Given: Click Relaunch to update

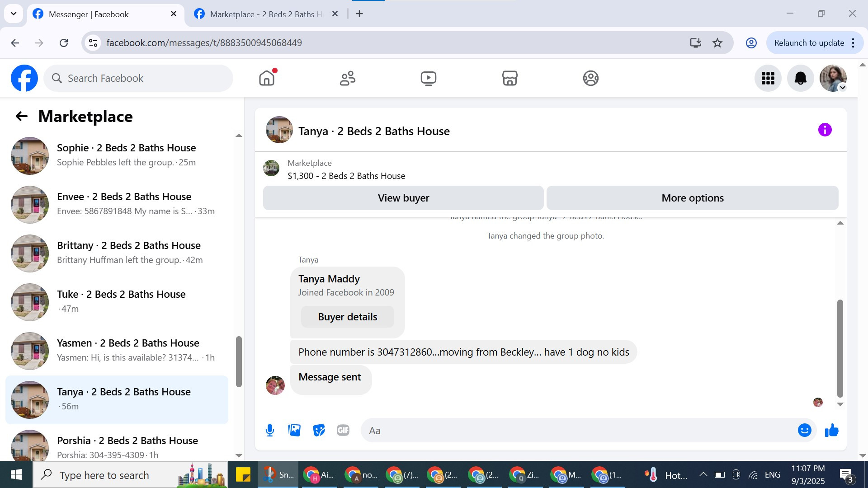Looking at the screenshot, I should [809, 43].
